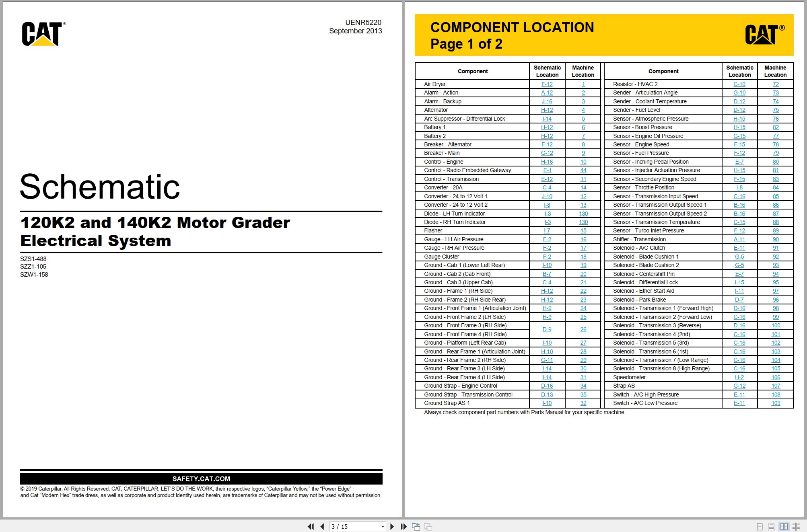Open Air Dryer machine location 1
This screenshot has width=807, height=532.
click(583, 84)
